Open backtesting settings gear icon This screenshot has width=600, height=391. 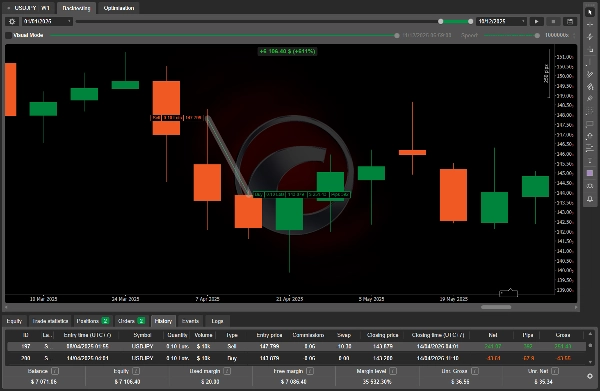[12, 21]
